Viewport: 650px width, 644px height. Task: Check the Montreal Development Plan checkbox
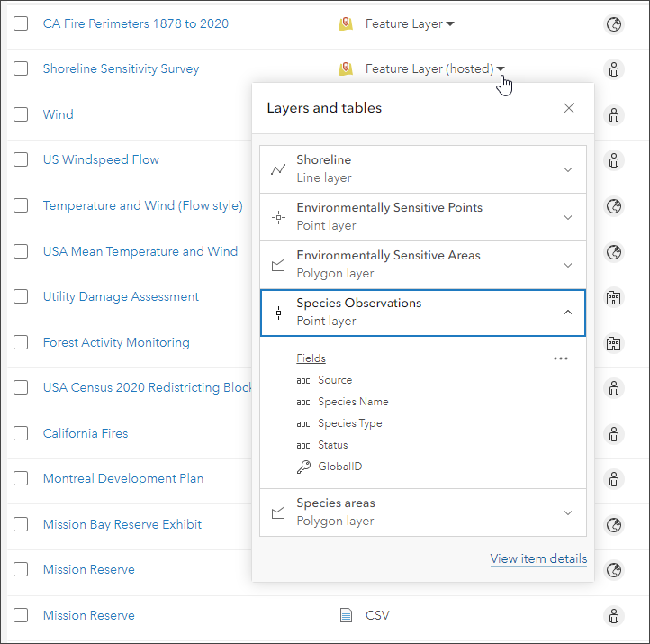click(x=21, y=478)
